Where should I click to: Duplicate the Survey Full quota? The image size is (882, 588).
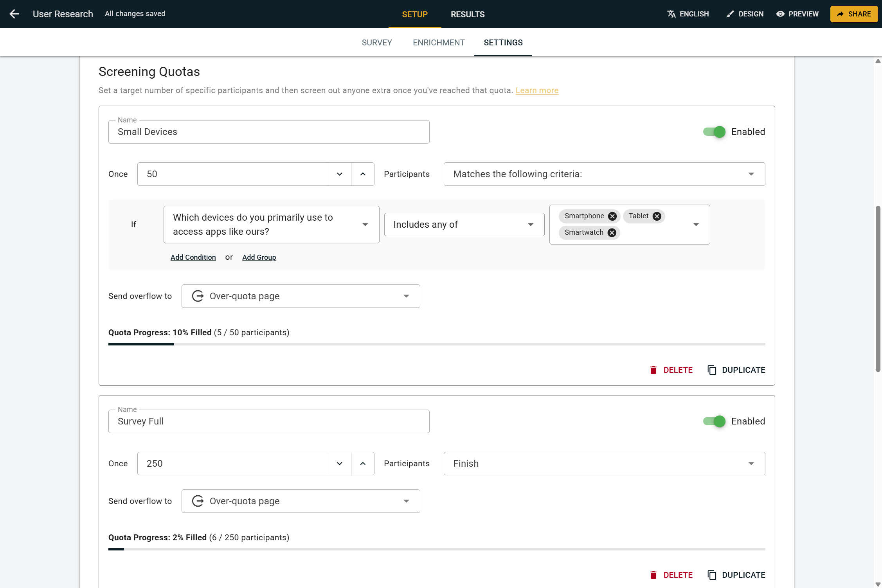[x=736, y=575]
